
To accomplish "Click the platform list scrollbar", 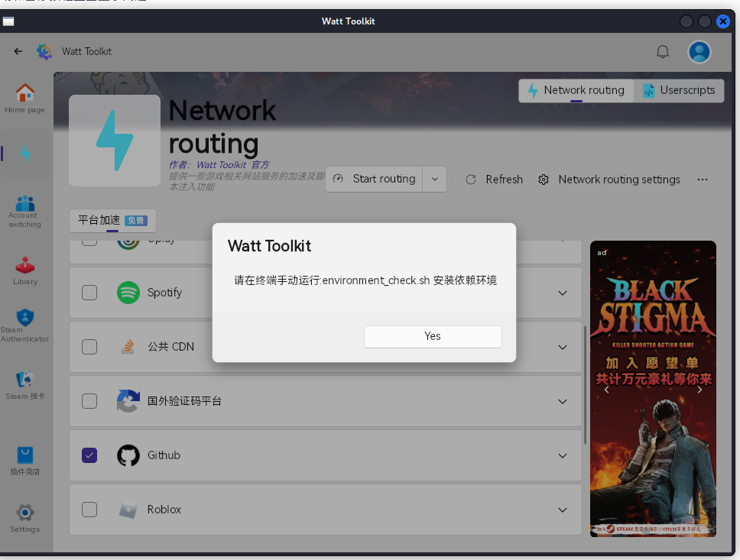I will tap(586, 385).
